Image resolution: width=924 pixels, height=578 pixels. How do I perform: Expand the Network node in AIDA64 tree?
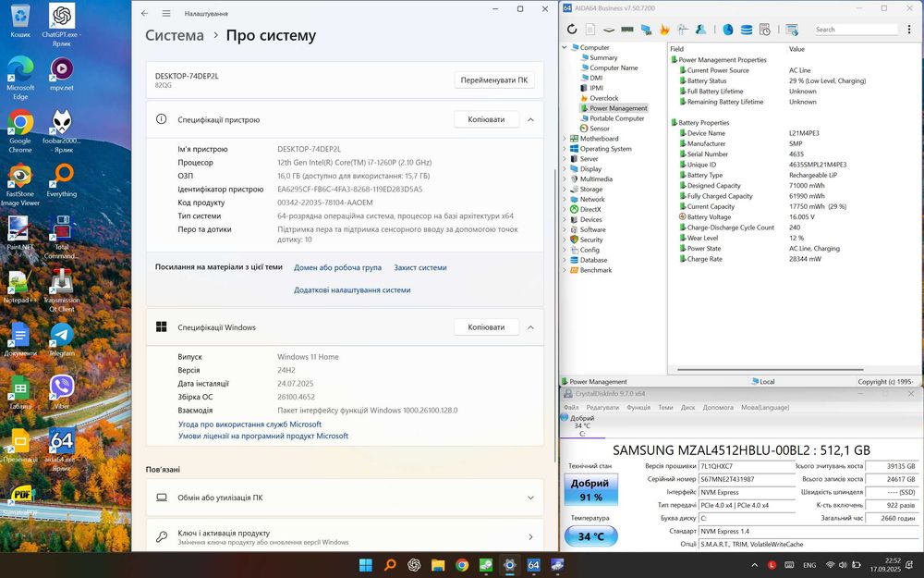(565, 200)
